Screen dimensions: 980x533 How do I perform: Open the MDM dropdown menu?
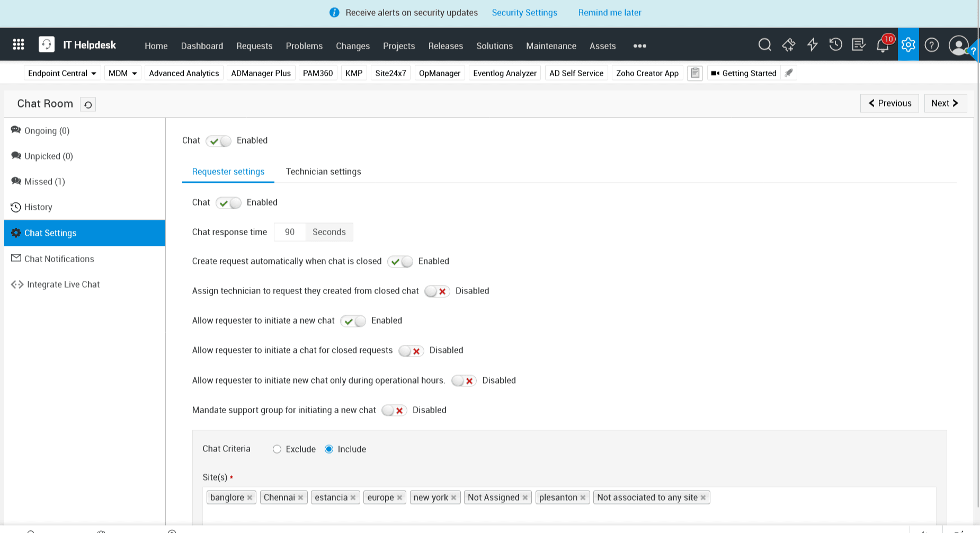click(x=122, y=73)
